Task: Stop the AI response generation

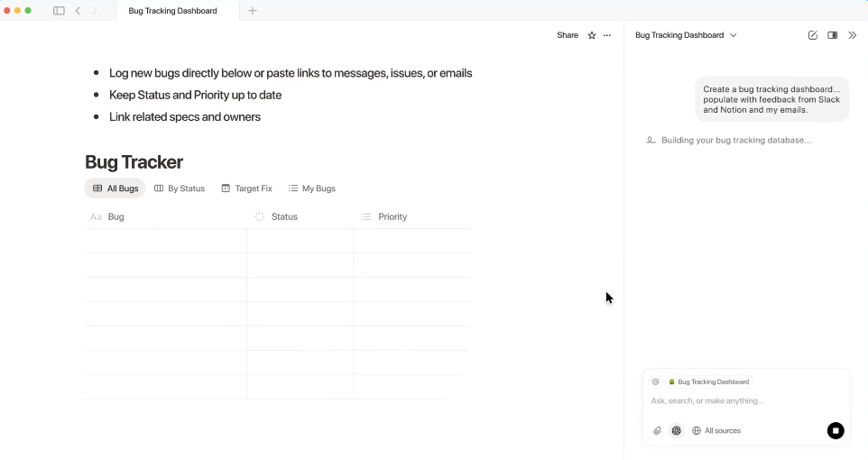Action: pyautogui.click(x=836, y=431)
